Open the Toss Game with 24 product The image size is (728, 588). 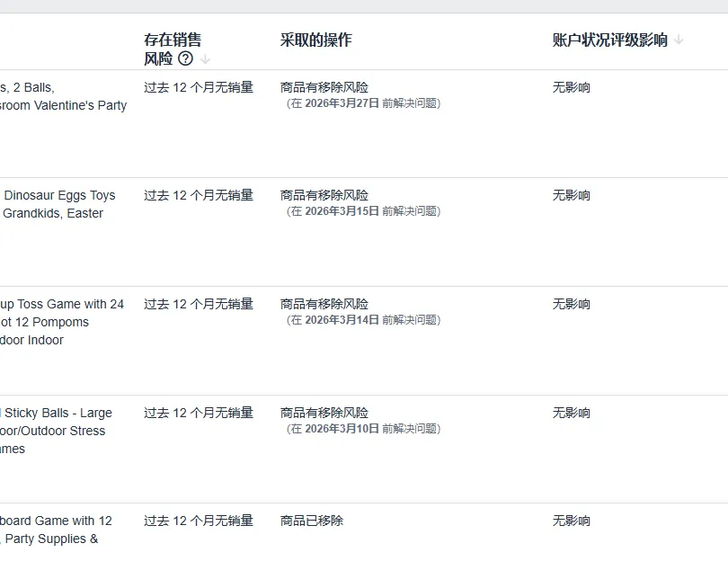coord(62,304)
